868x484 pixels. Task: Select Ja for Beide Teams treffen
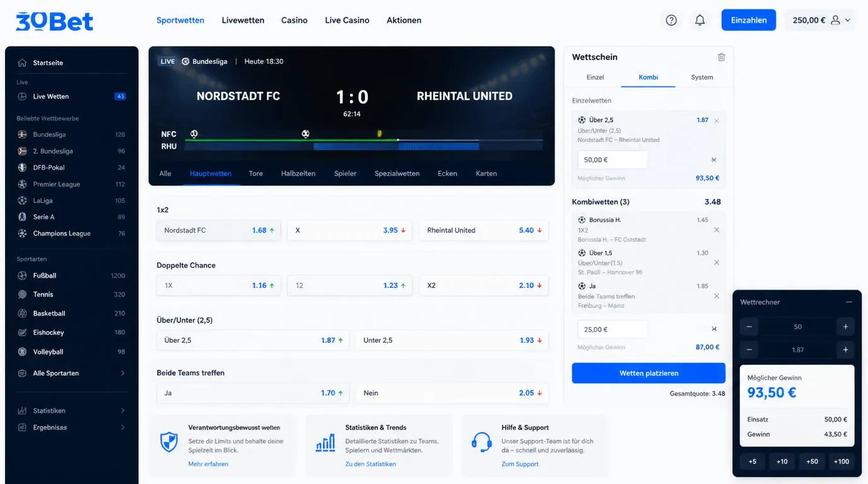pos(254,393)
